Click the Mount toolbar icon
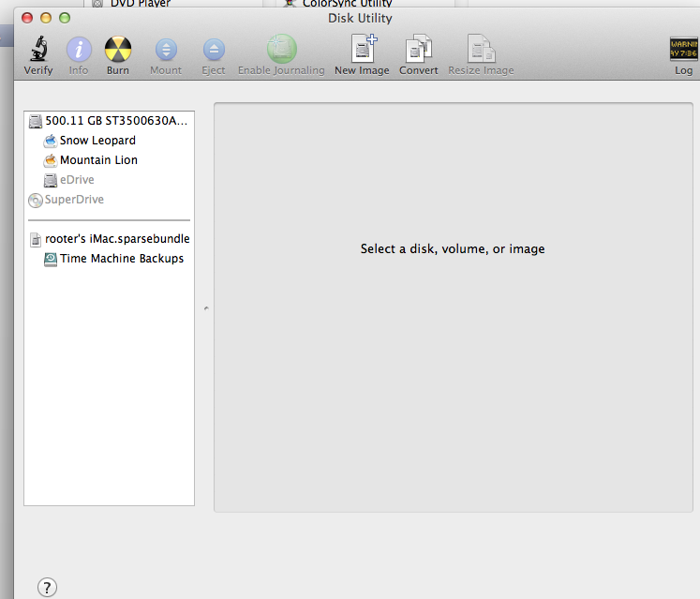The image size is (700, 599). pos(166,50)
